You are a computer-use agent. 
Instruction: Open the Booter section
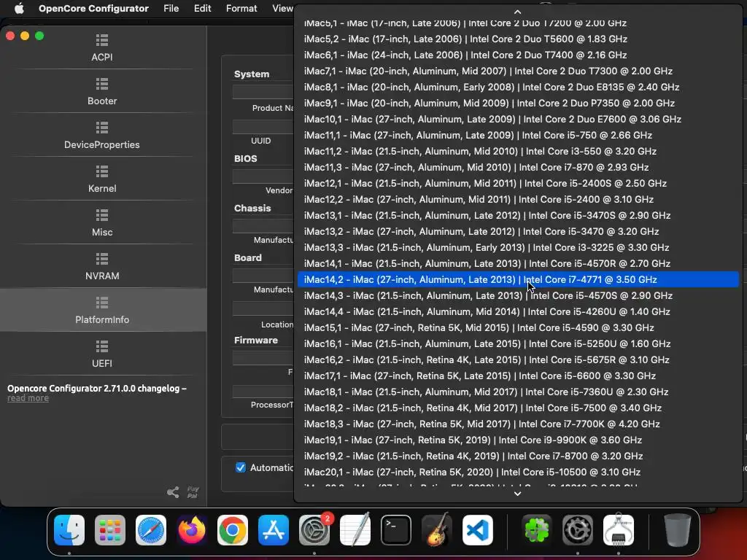coord(102,91)
